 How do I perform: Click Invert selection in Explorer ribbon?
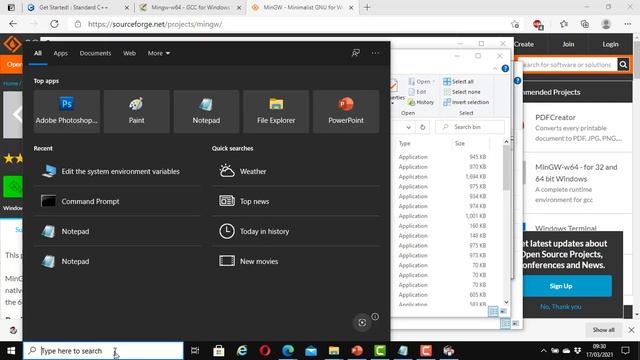click(466, 102)
